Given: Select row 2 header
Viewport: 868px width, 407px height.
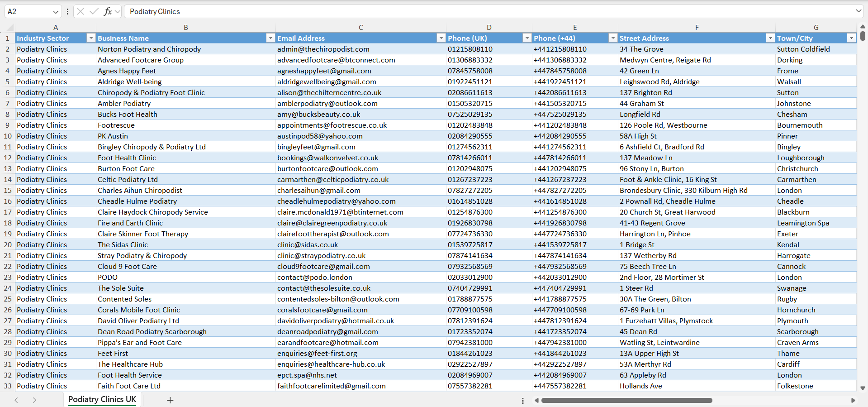Looking at the screenshot, I should pyautogui.click(x=8, y=49).
